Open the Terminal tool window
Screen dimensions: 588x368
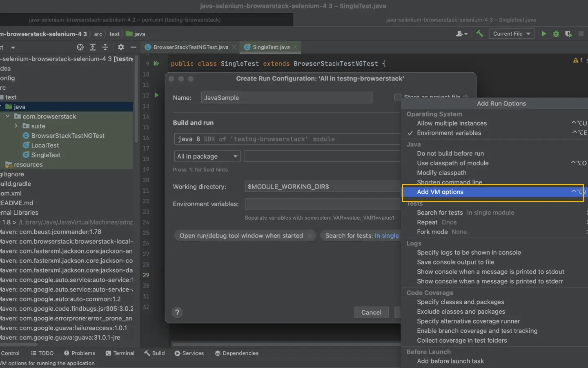[x=120, y=353]
